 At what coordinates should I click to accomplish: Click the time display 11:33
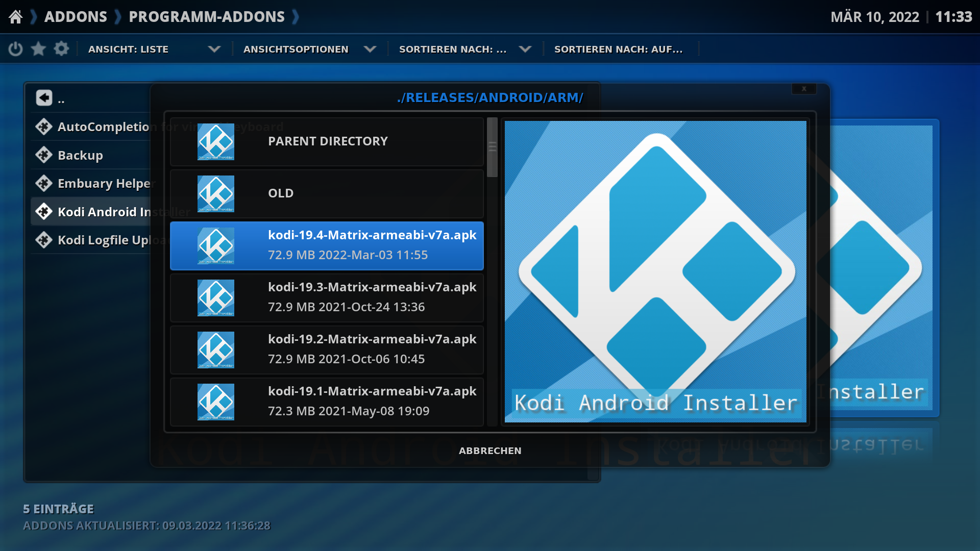(x=953, y=17)
